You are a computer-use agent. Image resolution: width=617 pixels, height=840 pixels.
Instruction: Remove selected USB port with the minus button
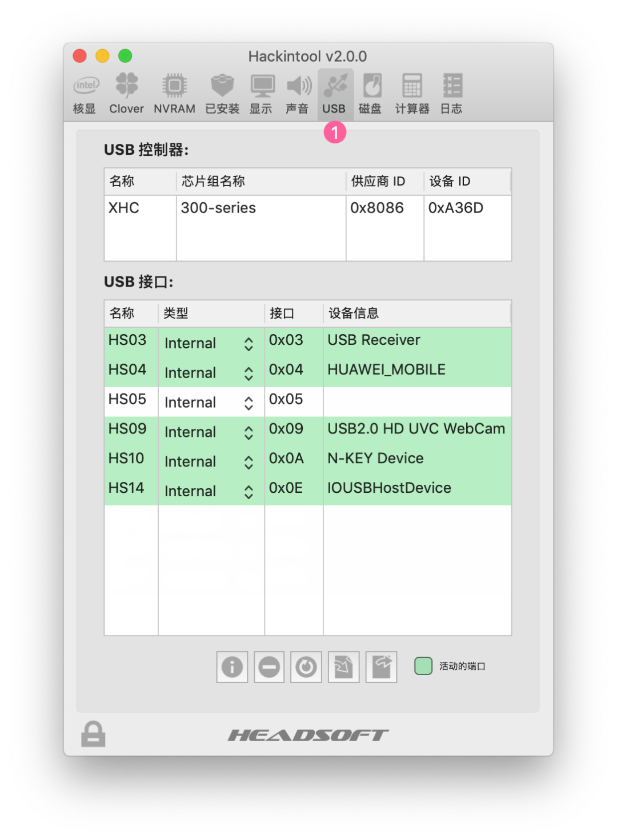269,666
